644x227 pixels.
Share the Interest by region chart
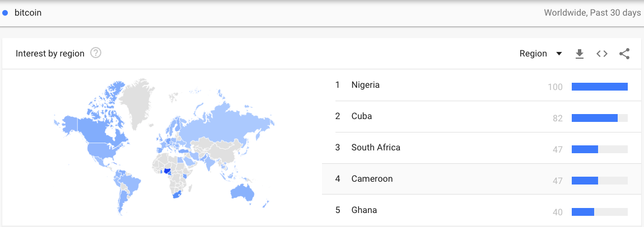624,54
